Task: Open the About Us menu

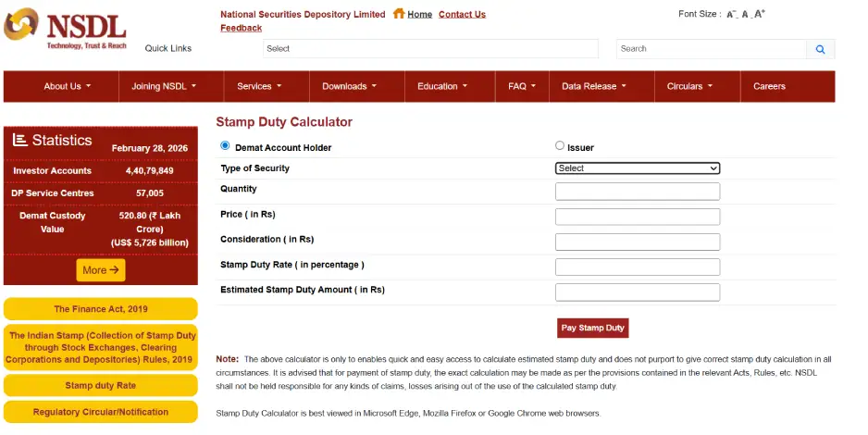Action: [x=67, y=86]
